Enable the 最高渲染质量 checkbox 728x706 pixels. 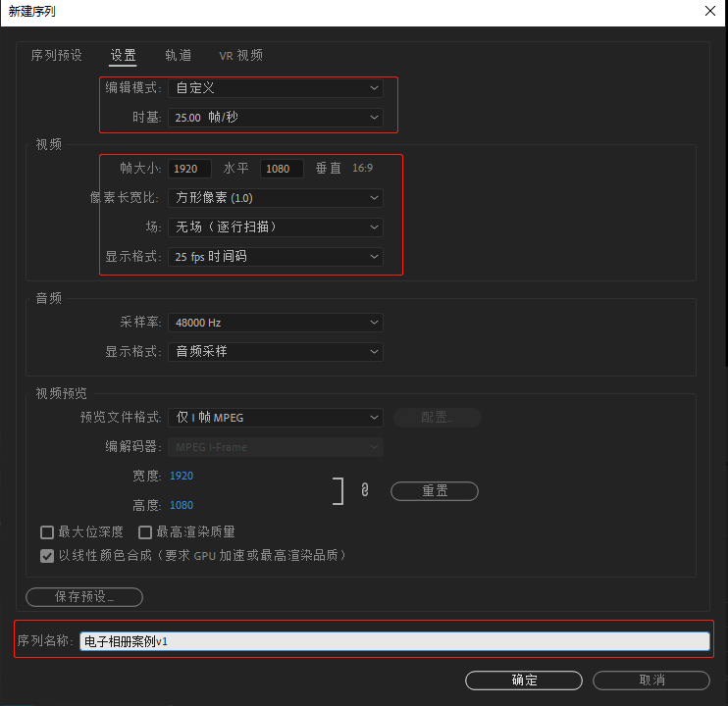tap(145, 532)
